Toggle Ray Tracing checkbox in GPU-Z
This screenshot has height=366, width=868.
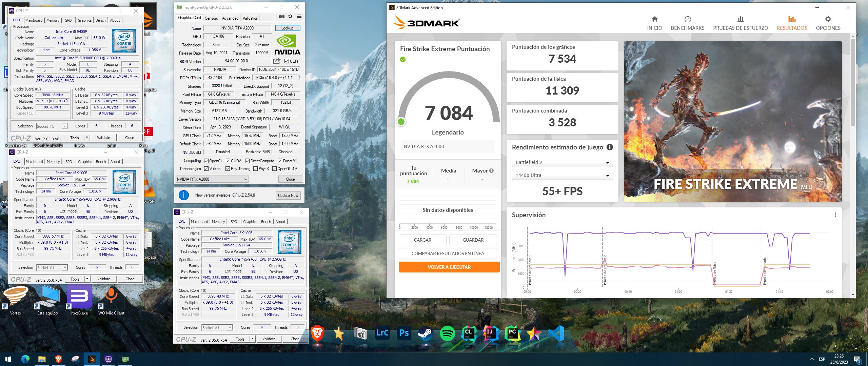point(228,169)
